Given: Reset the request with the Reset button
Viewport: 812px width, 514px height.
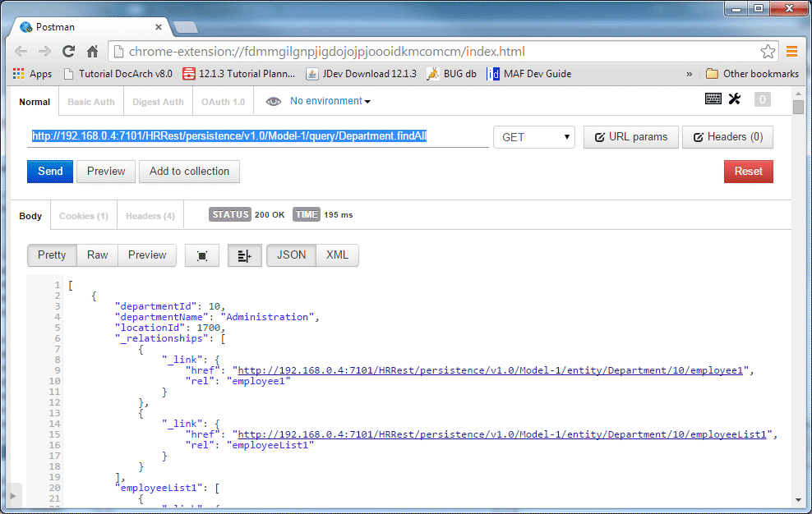Looking at the screenshot, I should click(x=748, y=172).
